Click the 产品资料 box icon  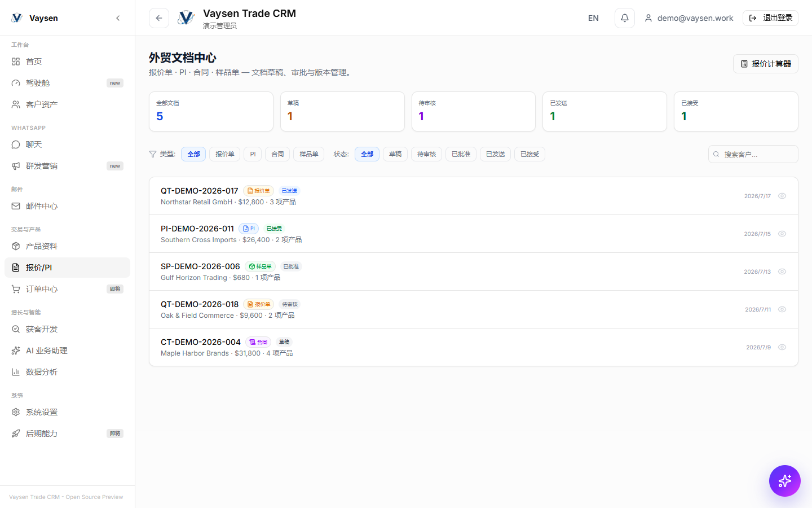click(x=16, y=246)
